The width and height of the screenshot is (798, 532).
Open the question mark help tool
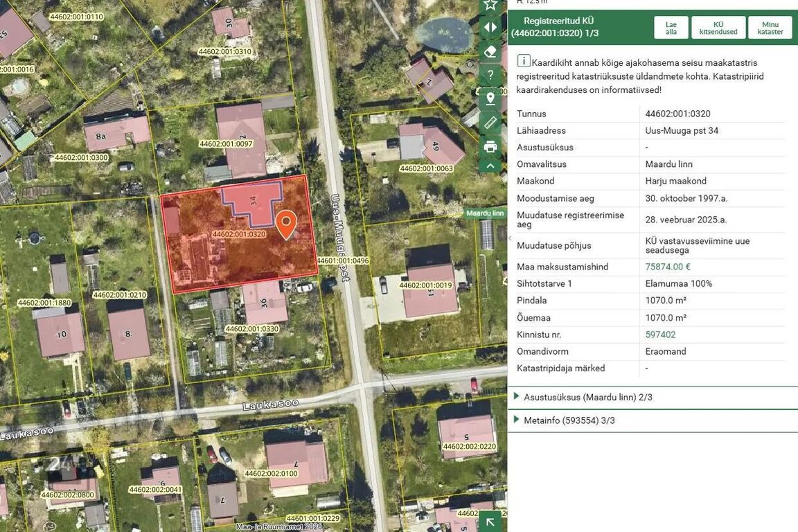point(490,75)
